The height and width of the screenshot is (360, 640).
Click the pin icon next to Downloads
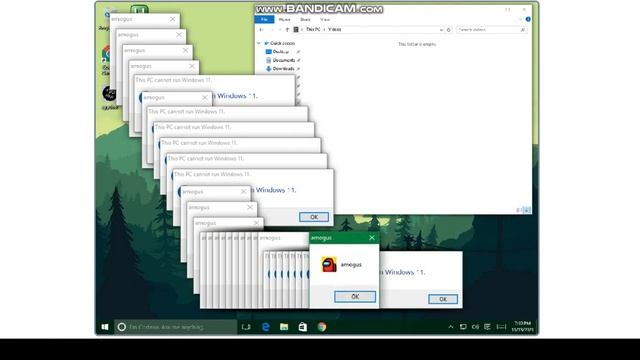click(x=298, y=69)
